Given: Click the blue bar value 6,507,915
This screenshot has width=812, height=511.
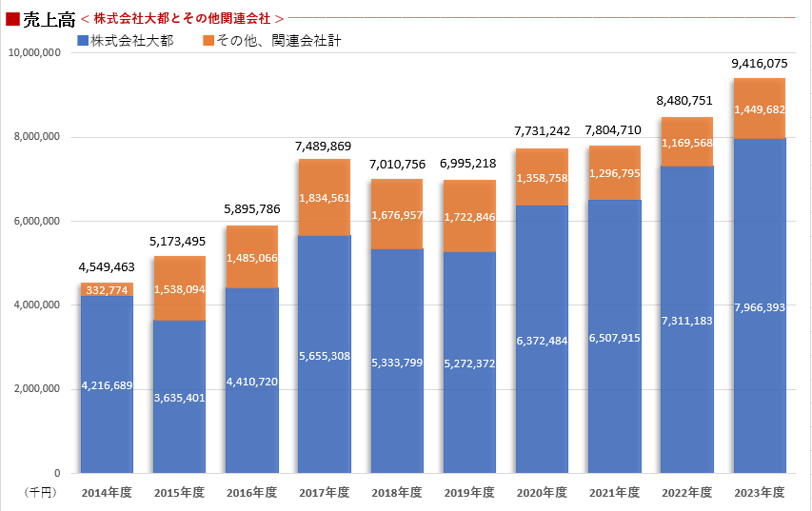Looking at the screenshot, I should (615, 338).
